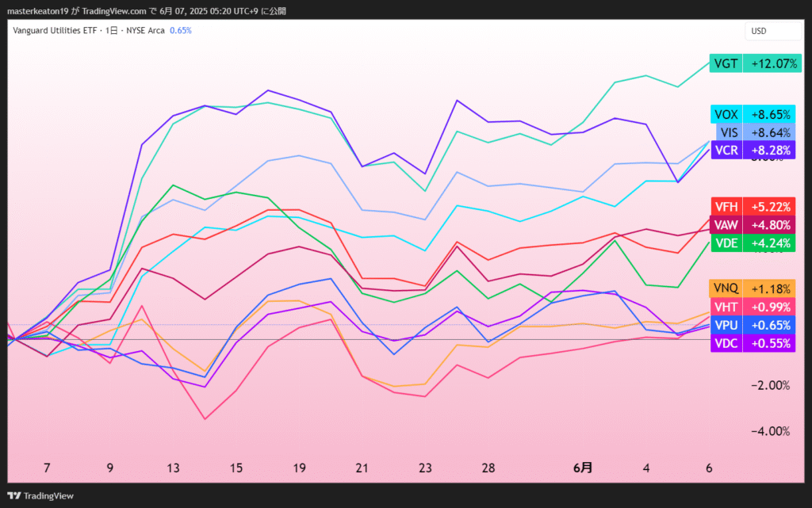Viewport: 812px width, 508px height.
Task: Click the USD currency box
Action: [773, 31]
